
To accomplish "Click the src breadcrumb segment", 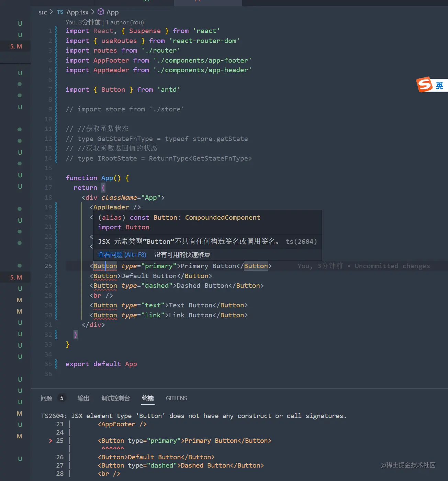I will pos(43,12).
